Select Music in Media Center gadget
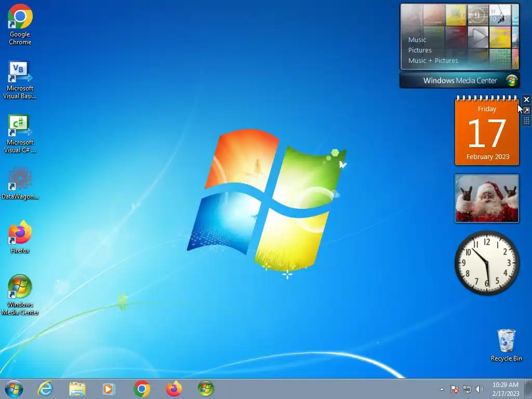Viewport: 532px width, 399px height. coord(417,39)
